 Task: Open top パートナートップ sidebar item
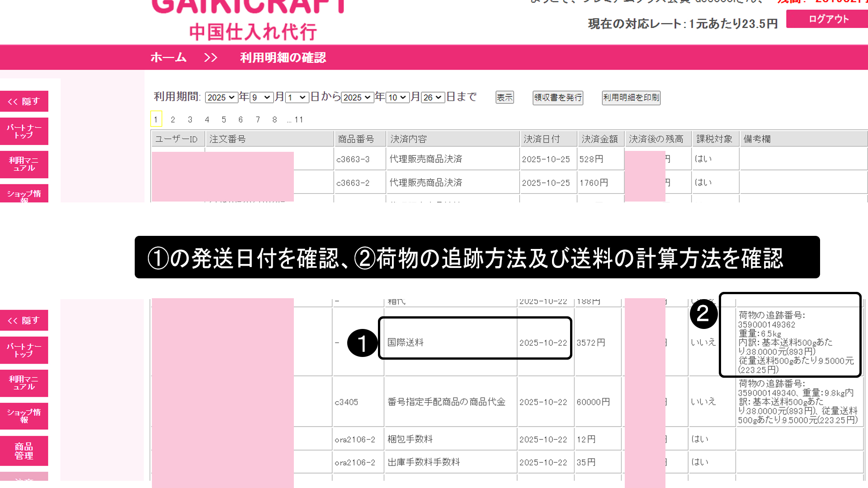(24, 131)
